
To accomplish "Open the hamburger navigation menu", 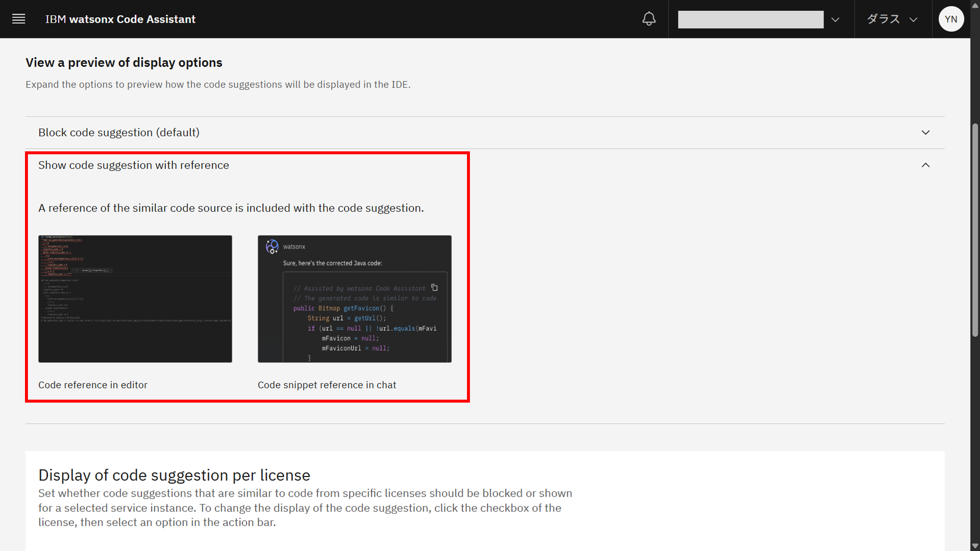I will (x=19, y=19).
